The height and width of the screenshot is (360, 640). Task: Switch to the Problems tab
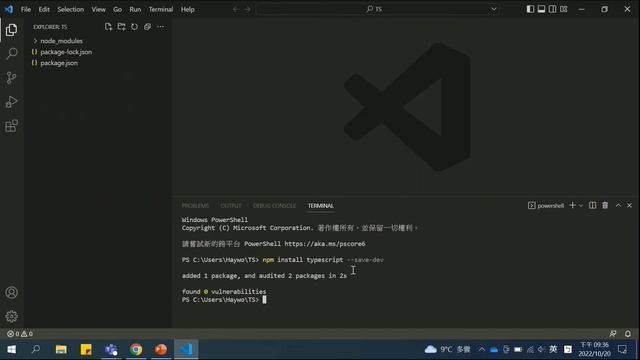point(195,206)
